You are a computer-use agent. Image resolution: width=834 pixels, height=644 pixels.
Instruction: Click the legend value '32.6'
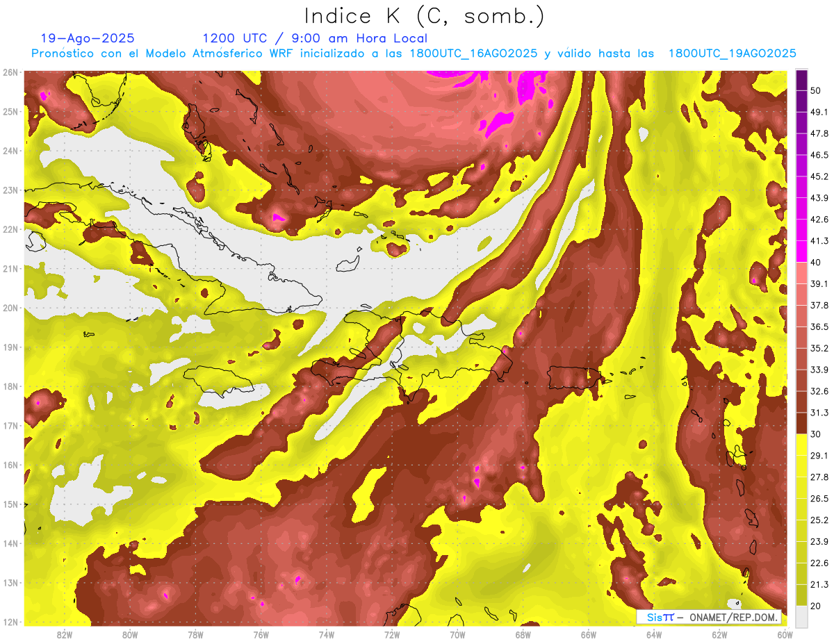click(x=819, y=391)
